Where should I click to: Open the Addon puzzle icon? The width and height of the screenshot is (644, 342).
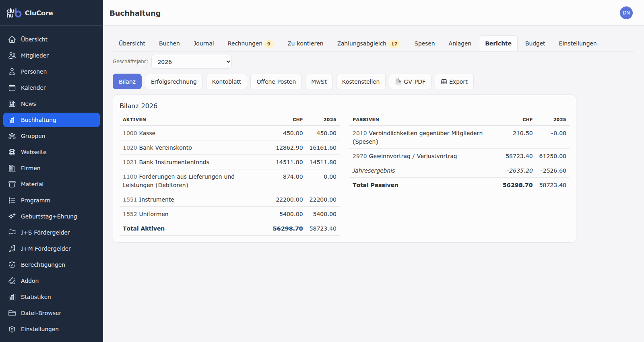pos(12,281)
